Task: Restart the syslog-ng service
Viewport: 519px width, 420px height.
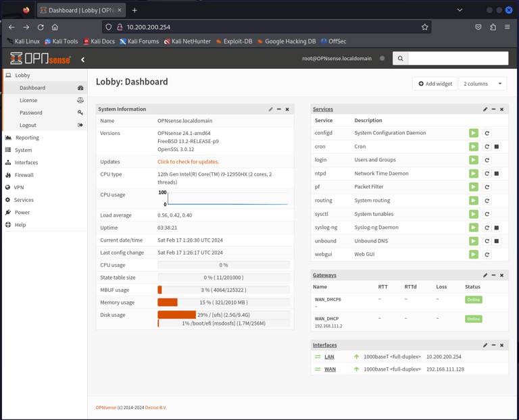Action: click(487, 228)
